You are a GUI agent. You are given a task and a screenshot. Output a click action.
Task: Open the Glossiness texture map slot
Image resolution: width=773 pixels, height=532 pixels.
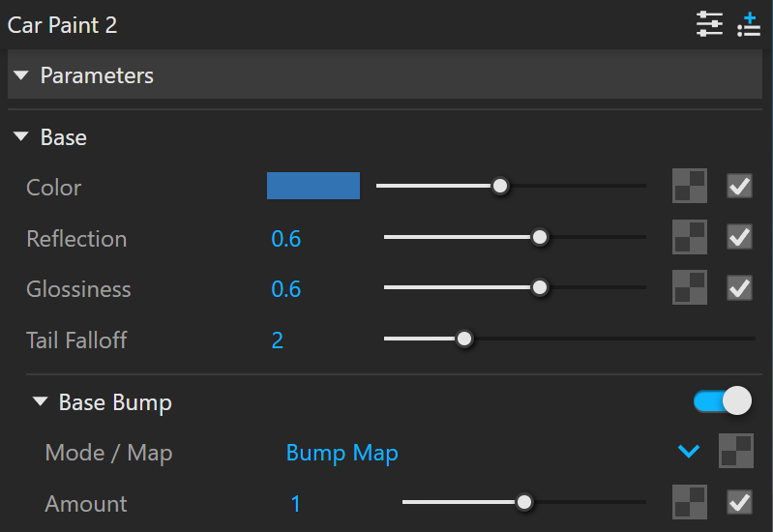689,287
